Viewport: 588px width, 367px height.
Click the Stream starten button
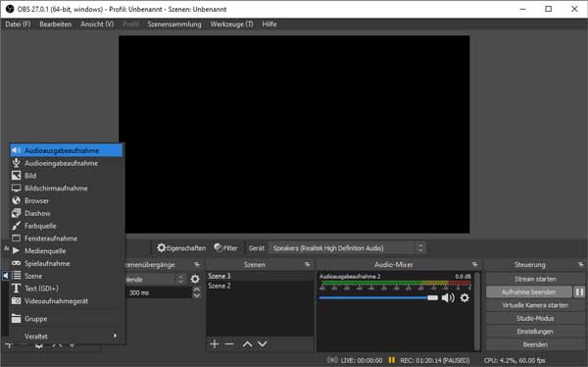[x=535, y=279]
